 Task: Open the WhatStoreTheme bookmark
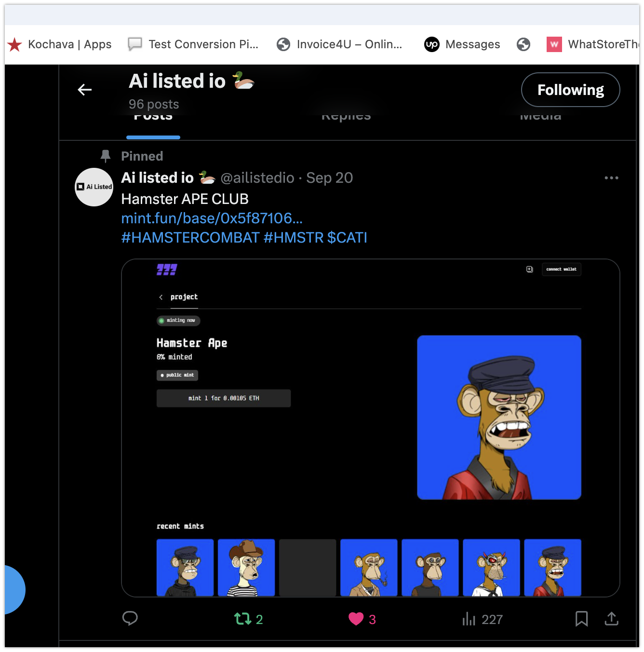coord(593,44)
